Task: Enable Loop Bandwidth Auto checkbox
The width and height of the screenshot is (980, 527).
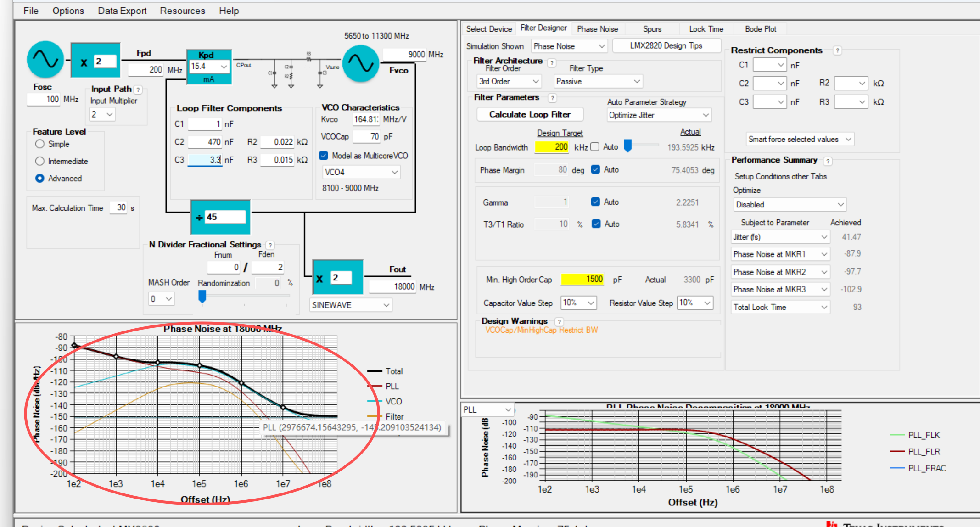Action: point(595,147)
